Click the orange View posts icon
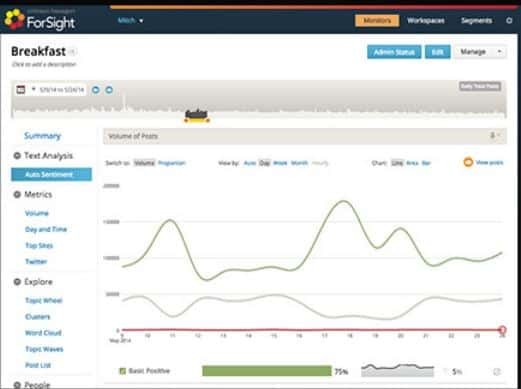The image size is (521, 389). (468, 162)
